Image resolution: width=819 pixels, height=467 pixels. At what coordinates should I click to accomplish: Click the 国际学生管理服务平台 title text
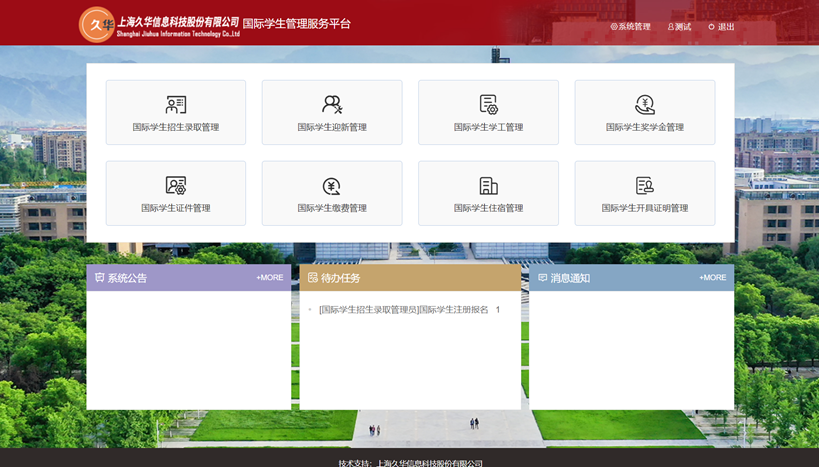tap(297, 24)
